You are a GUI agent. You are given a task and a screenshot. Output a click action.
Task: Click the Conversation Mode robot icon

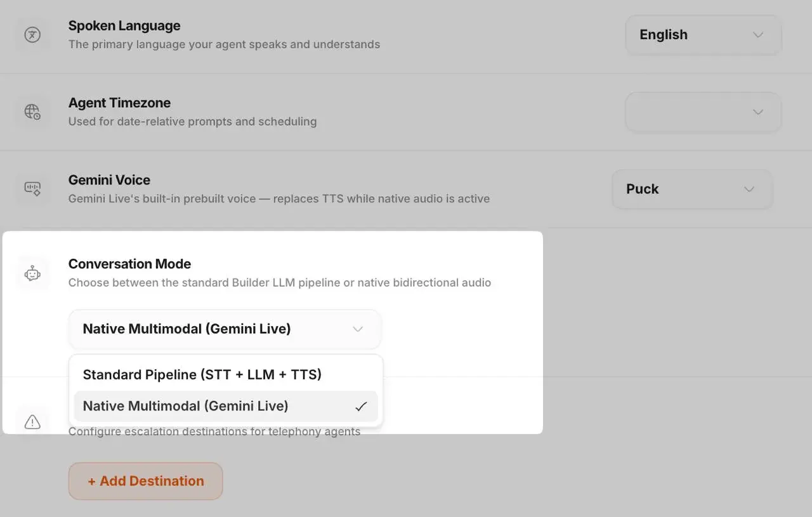tap(32, 273)
